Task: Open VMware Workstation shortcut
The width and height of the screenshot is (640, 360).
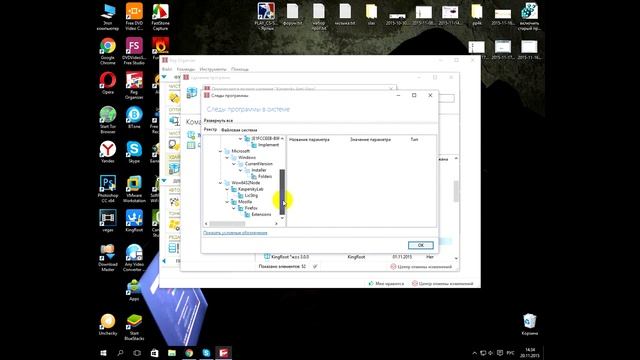Action: click(x=134, y=189)
